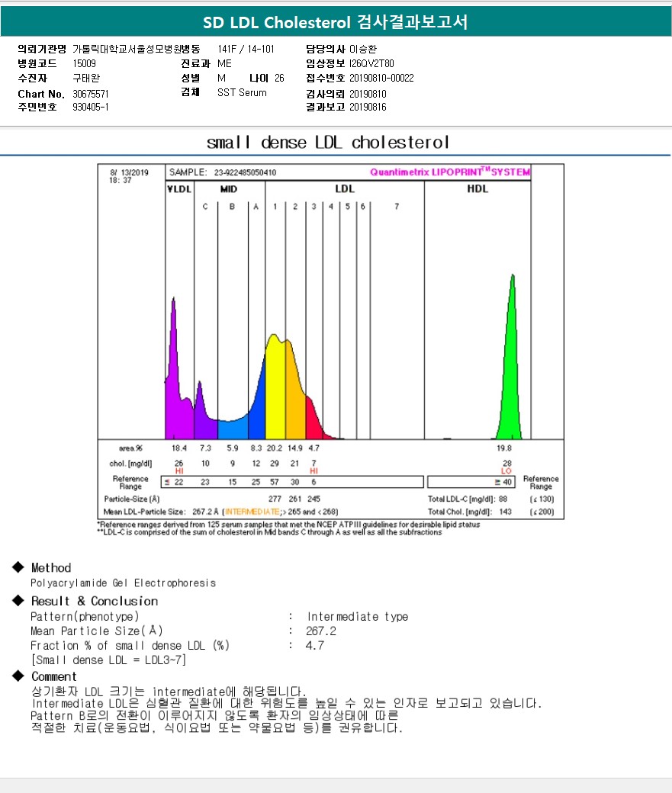The height and width of the screenshot is (793, 672).
Task: Click the 나이 value '26'
Action: [279, 79]
